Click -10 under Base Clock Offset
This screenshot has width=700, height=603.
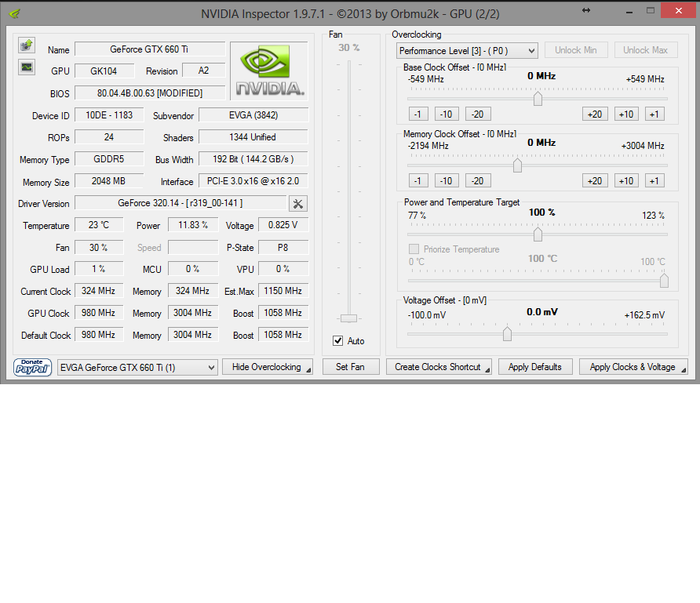447,114
